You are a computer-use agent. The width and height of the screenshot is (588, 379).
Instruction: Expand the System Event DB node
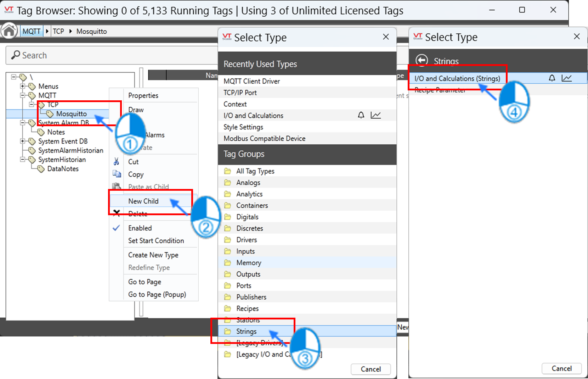point(23,141)
